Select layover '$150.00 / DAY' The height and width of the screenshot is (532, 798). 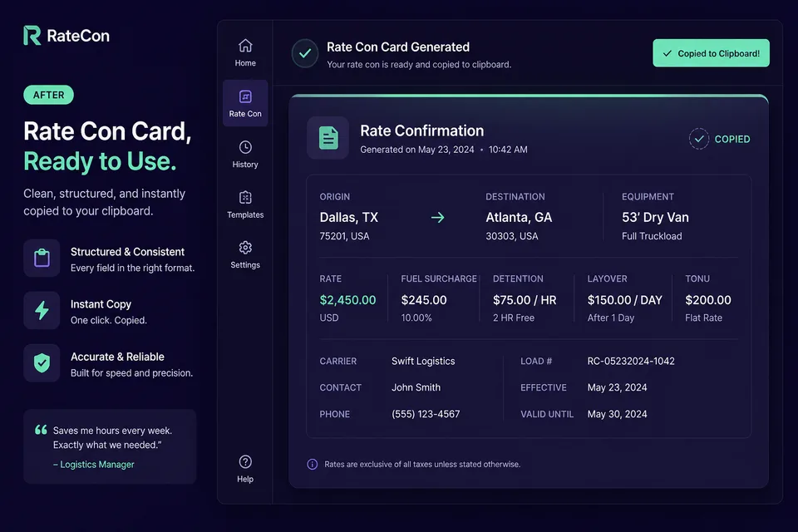[x=624, y=300]
